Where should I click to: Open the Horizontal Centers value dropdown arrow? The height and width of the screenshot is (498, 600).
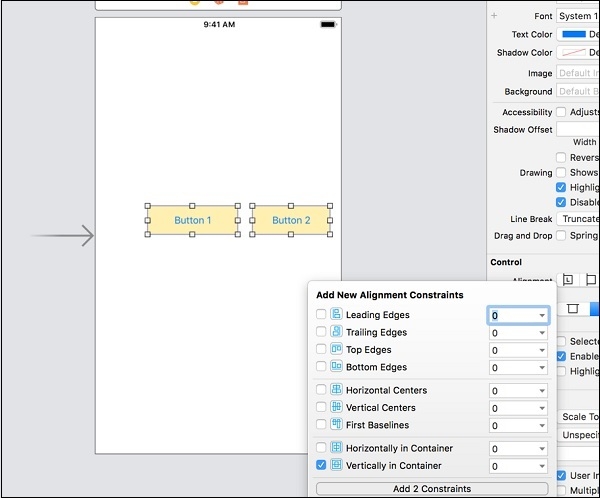542,391
